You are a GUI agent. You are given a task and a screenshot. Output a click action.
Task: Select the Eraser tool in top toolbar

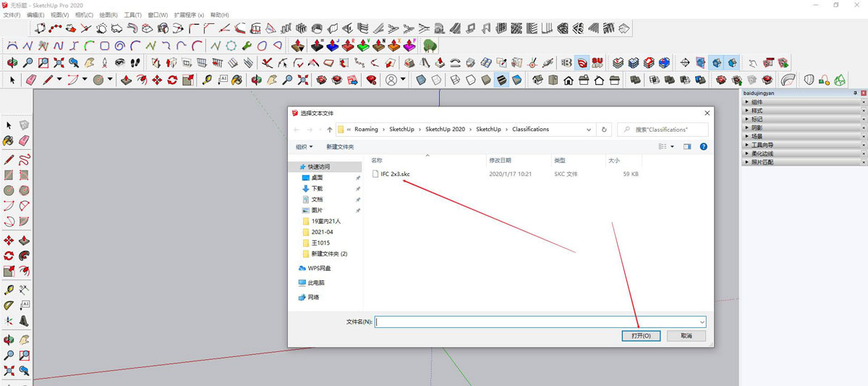[x=30, y=80]
